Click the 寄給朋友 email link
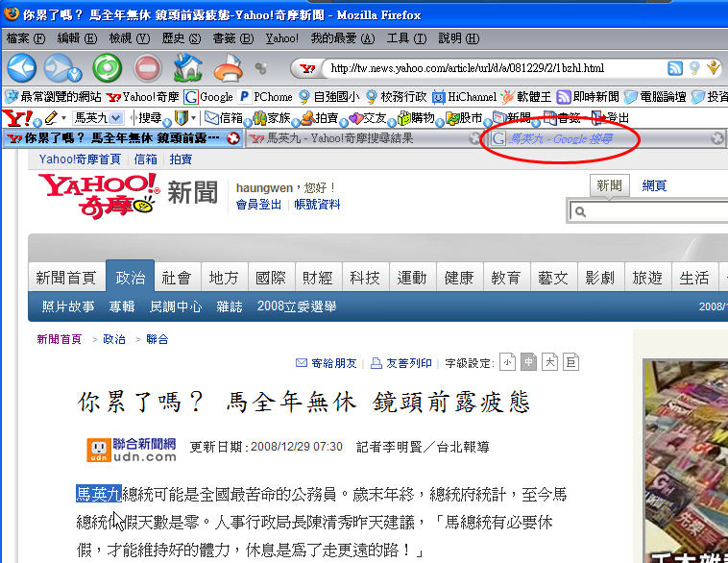The width and height of the screenshot is (728, 563). [x=327, y=363]
